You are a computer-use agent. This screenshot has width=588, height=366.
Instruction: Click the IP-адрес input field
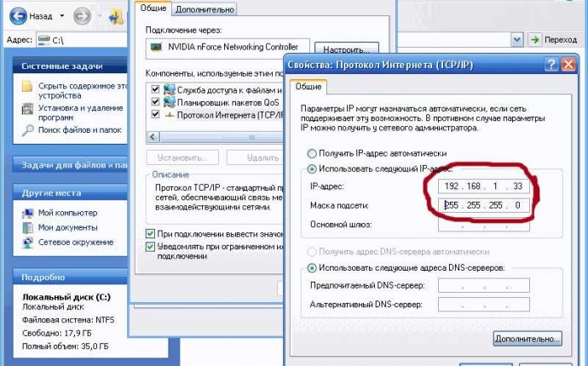pos(484,186)
